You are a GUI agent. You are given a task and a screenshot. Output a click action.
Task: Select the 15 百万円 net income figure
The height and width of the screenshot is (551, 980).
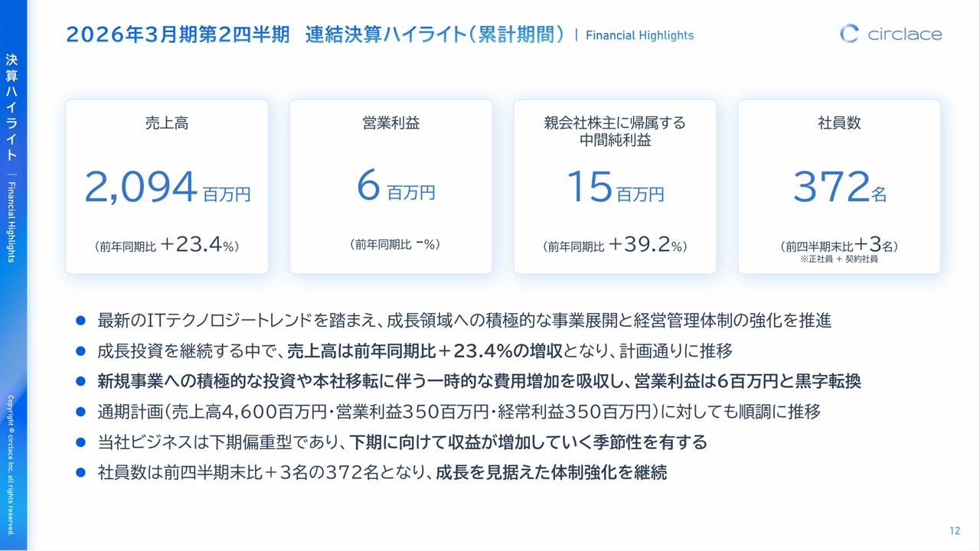coord(615,187)
